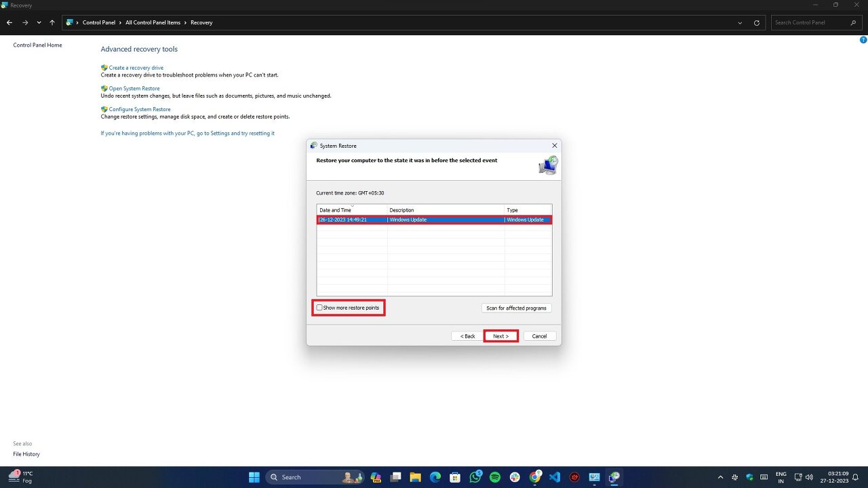Click All Control Panel Items breadcrumb
868x488 pixels.
153,22
